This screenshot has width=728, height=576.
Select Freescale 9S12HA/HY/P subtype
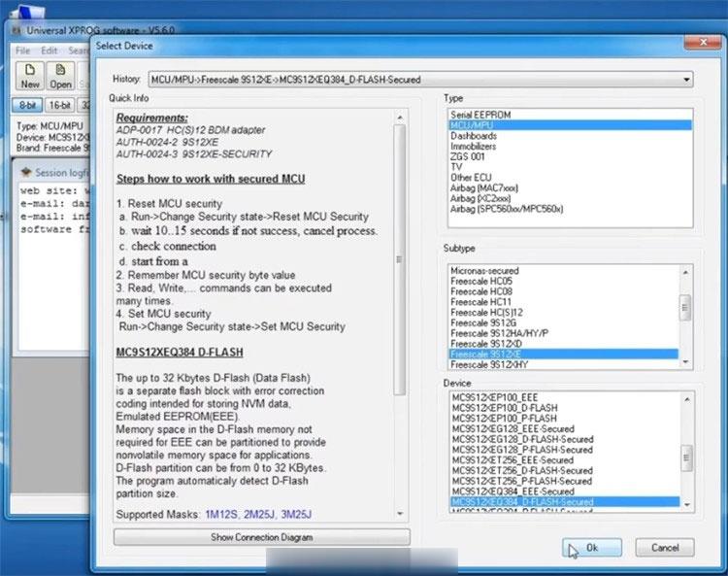(564, 333)
